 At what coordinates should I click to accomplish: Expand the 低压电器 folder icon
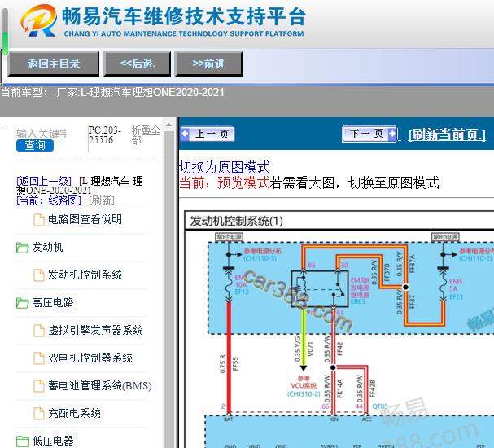pyautogui.click(x=22, y=441)
